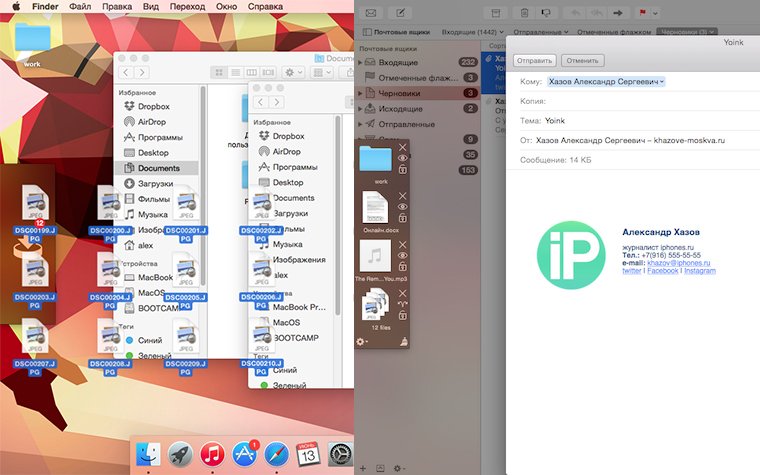Viewport: 760px width, 475px height.
Task: Click the reply-all double arrow icon in Mail
Action: point(596,13)
